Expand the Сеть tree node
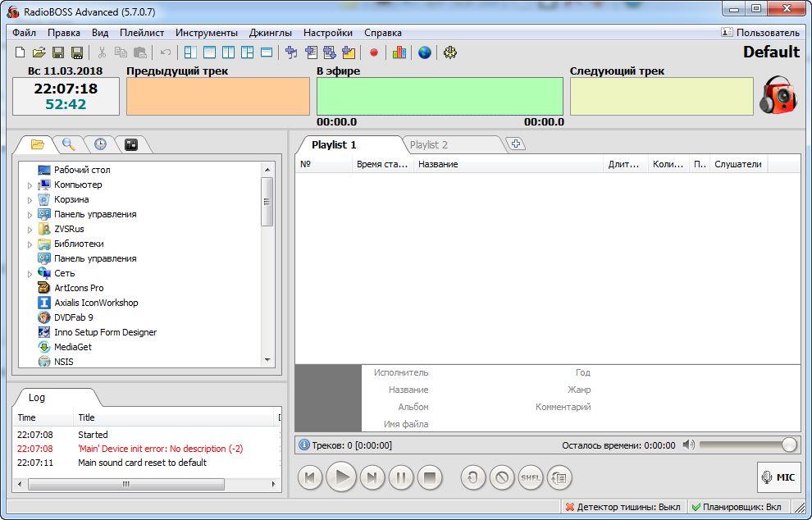This screenshot has width=812, height=520. 30,273
